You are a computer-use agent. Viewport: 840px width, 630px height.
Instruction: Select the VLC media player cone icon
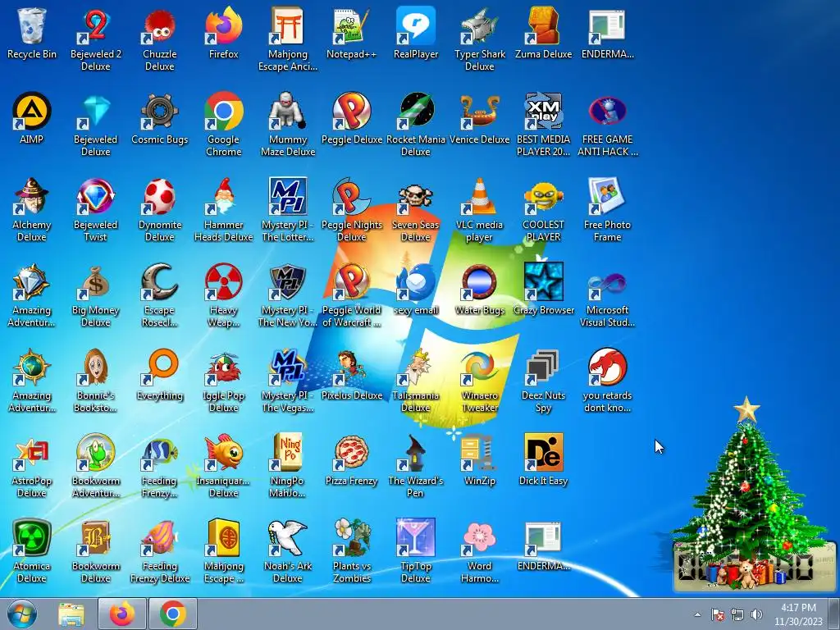pos(479,196)
